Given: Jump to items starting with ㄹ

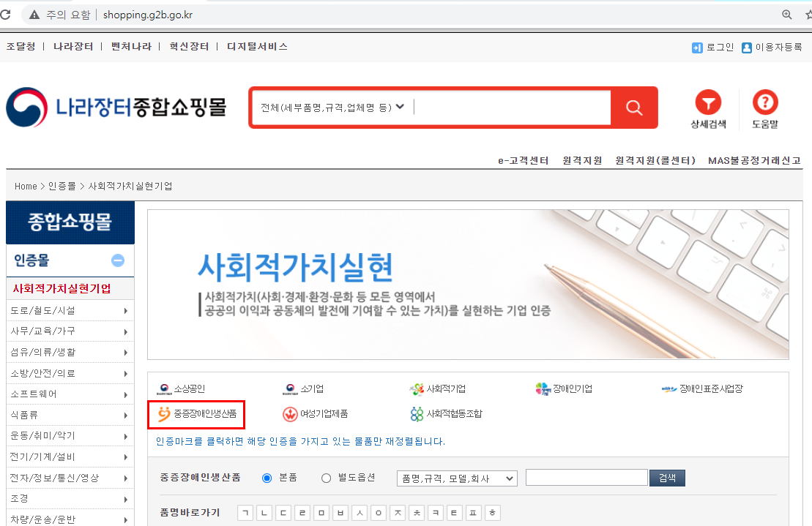Looking at the screenshot, I should tap(302, 513).
